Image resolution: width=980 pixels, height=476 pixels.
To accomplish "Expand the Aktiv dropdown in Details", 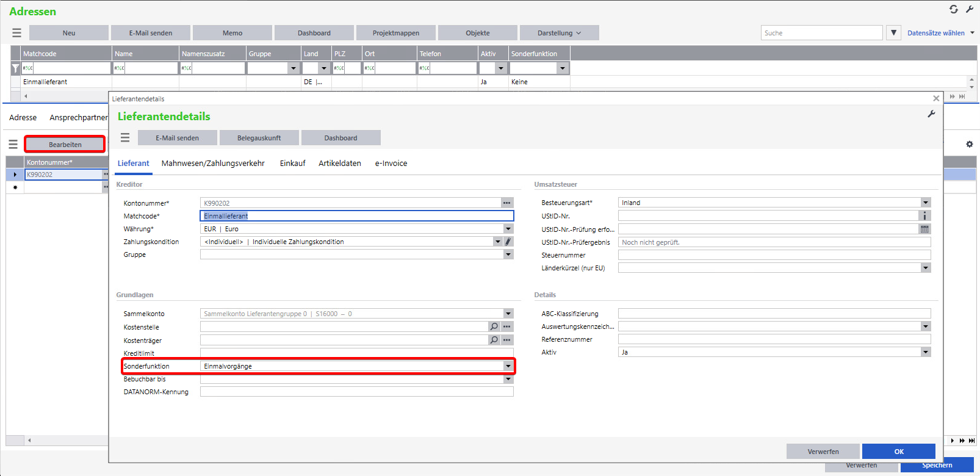I will [x=925, y=352].
